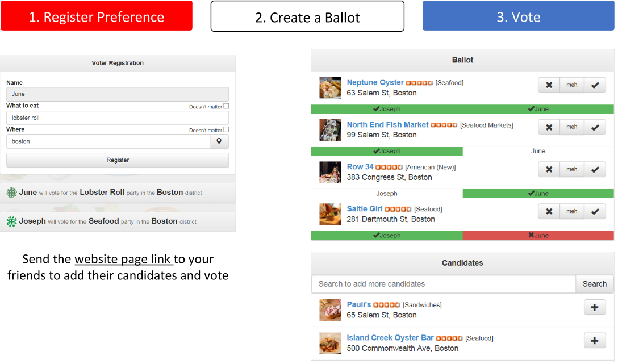
Task: Check "Doesn't matter" for What to eat
Action: (226, 106)
